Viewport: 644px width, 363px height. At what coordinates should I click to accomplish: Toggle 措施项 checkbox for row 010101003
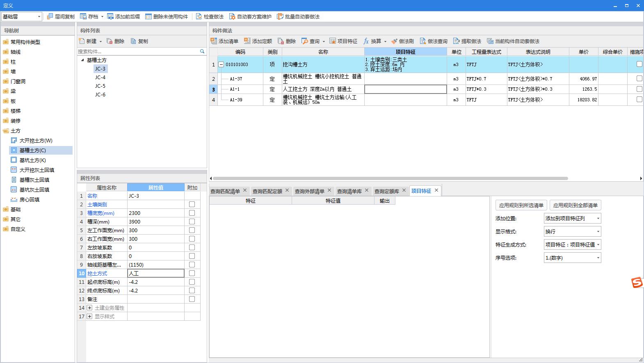point(639,64)
